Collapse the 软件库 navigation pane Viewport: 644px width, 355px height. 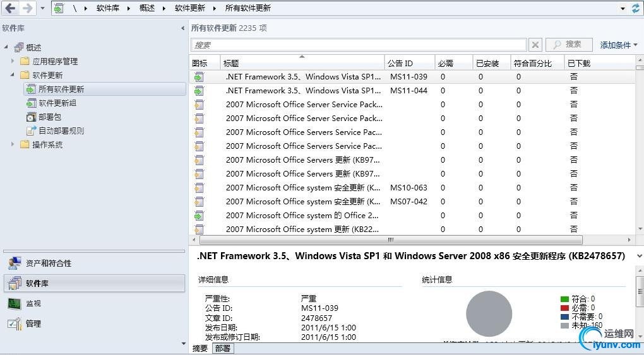pyautogui.click(x=182, y=28)
